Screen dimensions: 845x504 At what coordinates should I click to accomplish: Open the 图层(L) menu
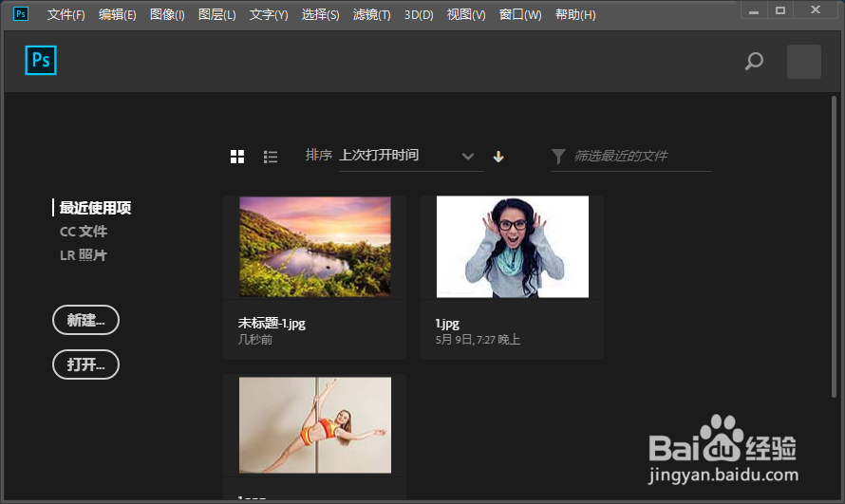point(216,14)
